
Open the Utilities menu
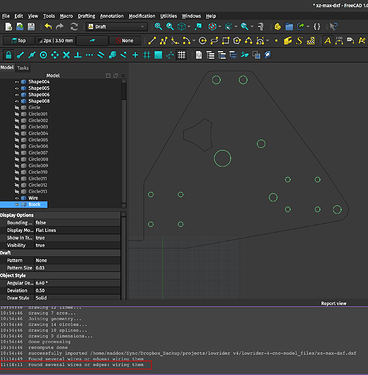[168, 16]
